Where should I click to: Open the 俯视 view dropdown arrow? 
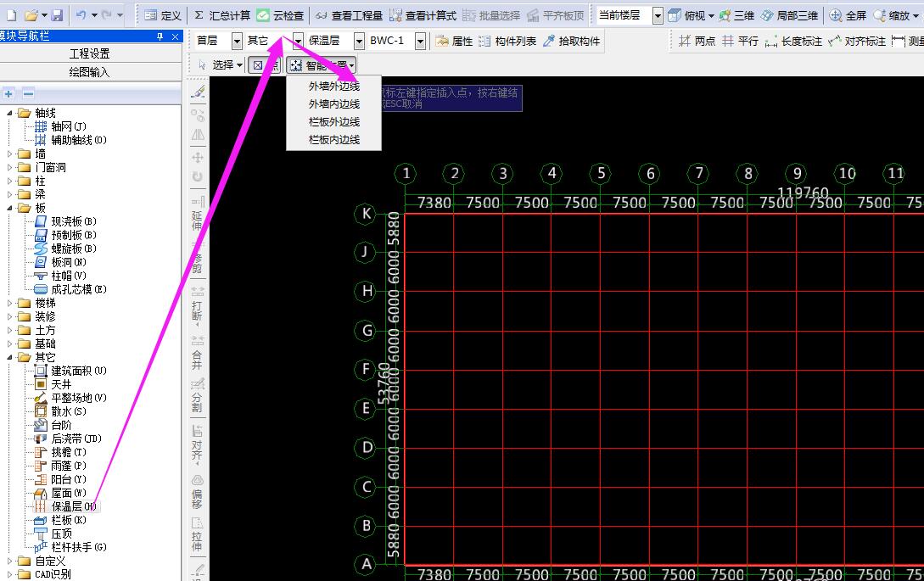pyautogui.click(x=711, y=16)
